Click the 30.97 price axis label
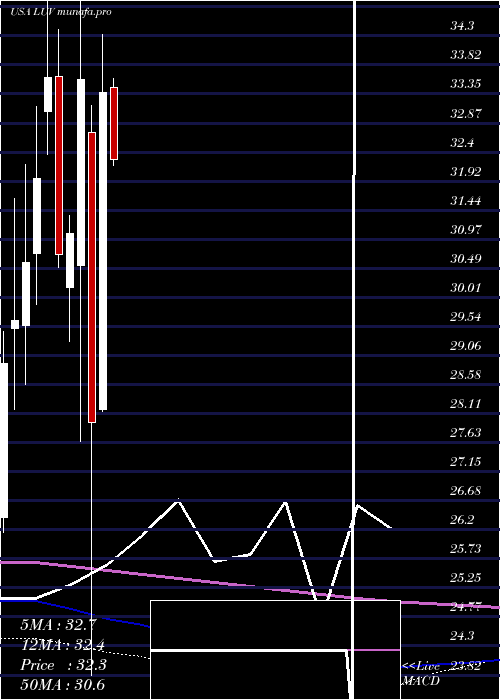The width and height of the screenshot is (500, 700). coord(466,230)
